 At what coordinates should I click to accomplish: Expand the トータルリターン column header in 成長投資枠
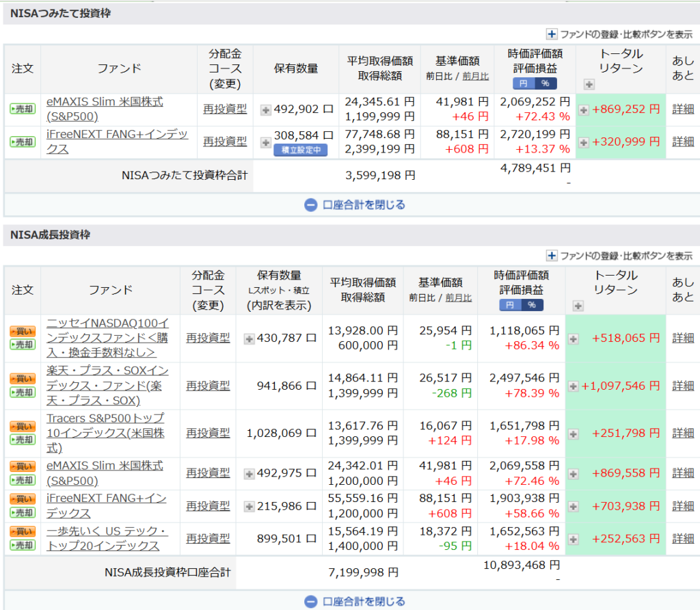(x=578, y=306)
